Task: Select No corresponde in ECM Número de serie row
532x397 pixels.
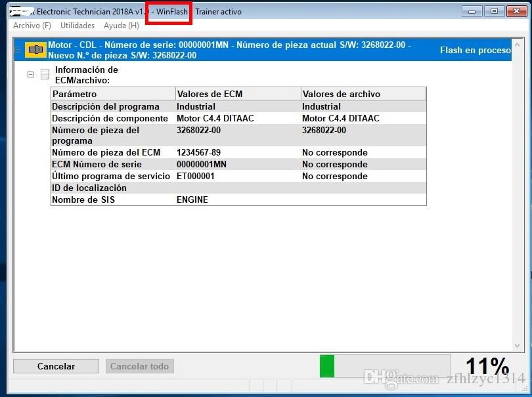Action: (x=335, y=165)
